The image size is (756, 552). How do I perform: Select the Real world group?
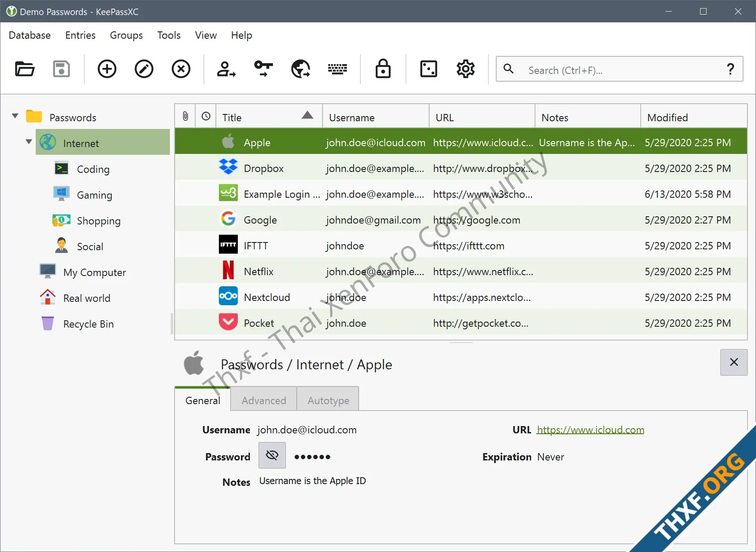86,298
